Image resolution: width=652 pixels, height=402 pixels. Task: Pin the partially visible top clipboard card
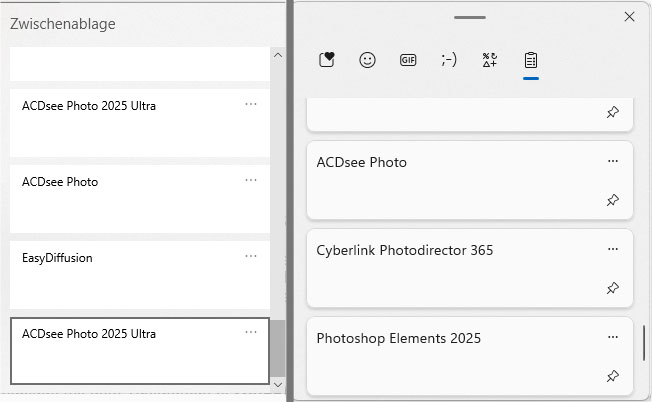pos(612,112)
